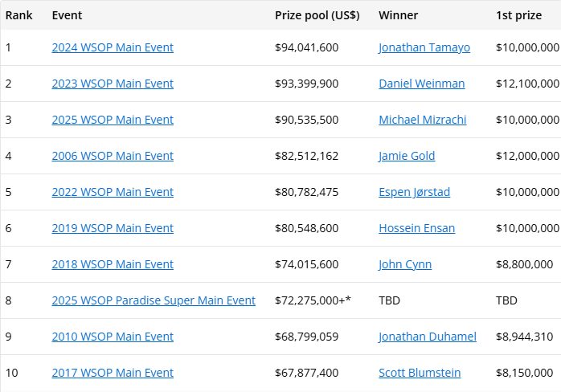Open the 2023 WSOP Main Event link
This screenshot has width=561, height=392.
(x=113, y=84)
